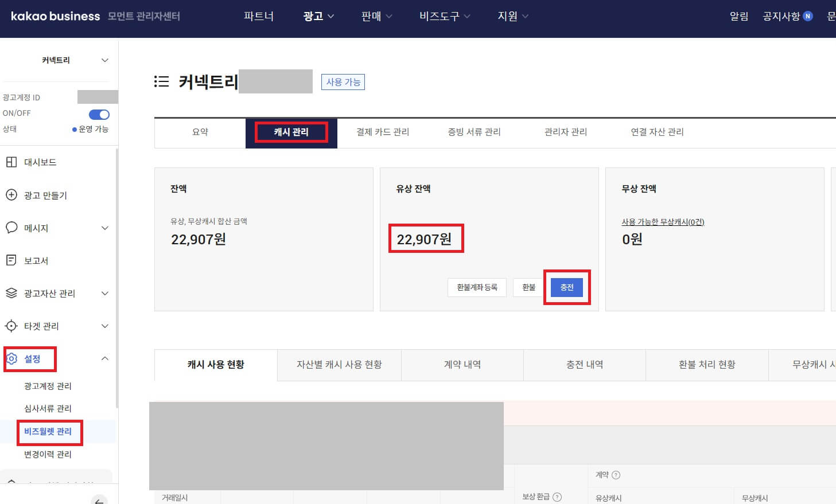Open the 보고서 document icon
This screenshot has height=504, width=836.
pyautogui.click(x=13, y=260)
